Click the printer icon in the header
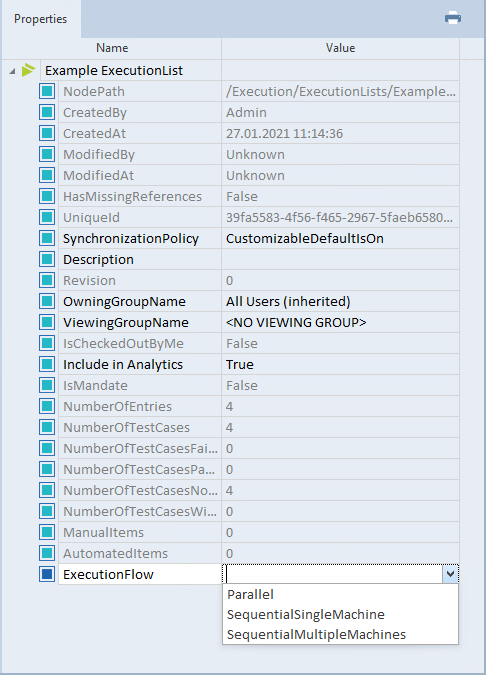This screenshot has width=486, height=675. coord(452,19)
